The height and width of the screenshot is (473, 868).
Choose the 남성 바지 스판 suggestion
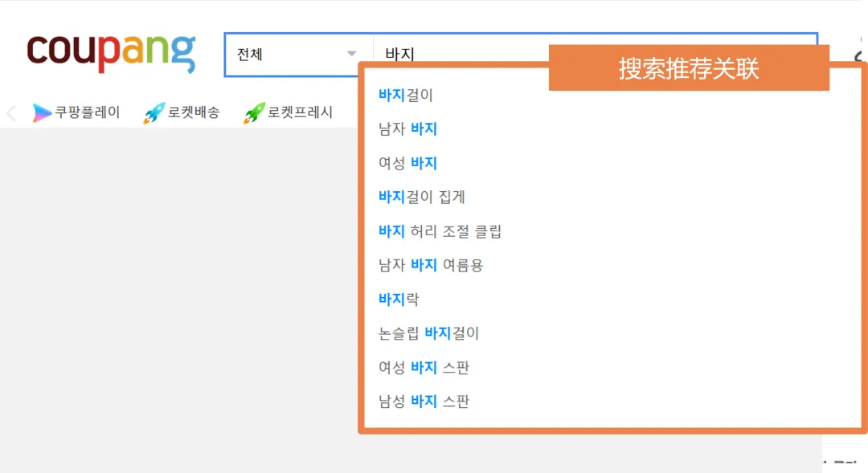[x=424, y=402]
